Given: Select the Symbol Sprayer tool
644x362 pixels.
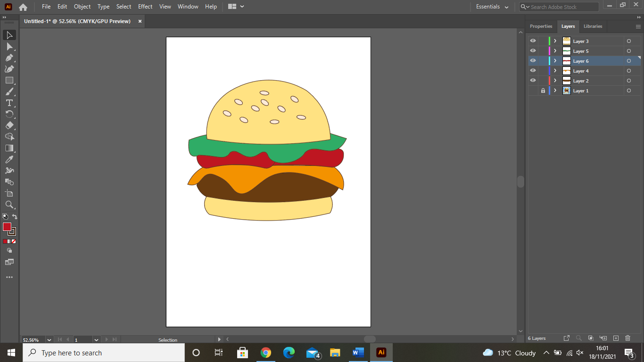Looking at the screenshot, I should [x=9, y=171].
